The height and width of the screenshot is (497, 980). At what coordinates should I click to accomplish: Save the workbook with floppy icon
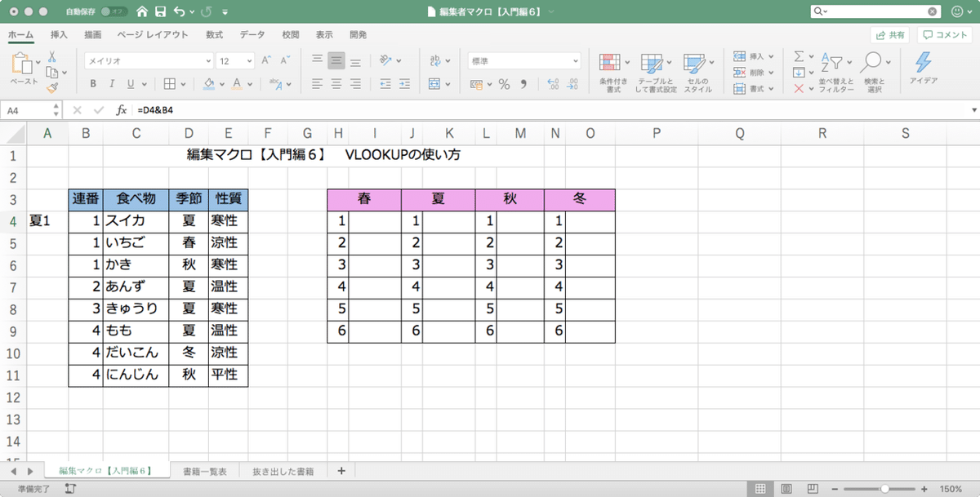[161, 12]
